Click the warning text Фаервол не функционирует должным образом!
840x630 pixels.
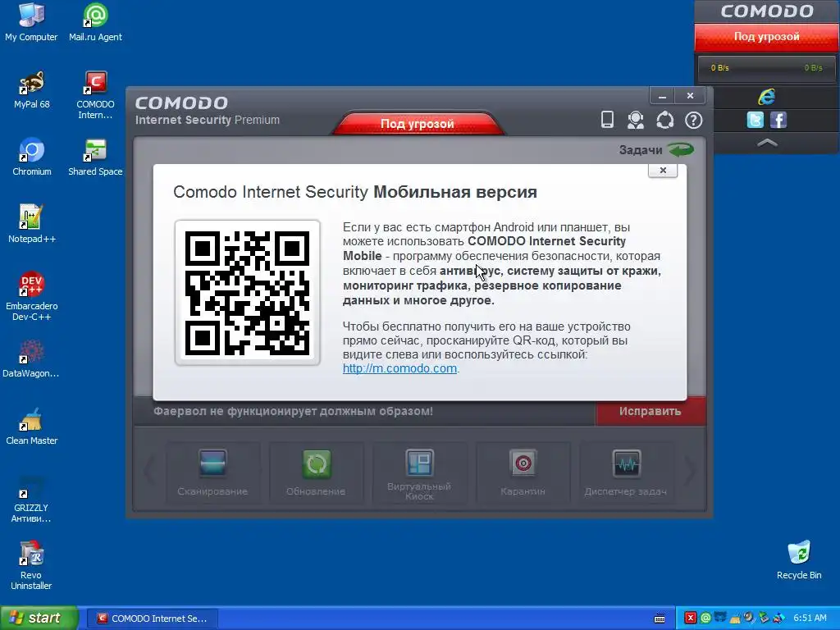pos(293,411)
